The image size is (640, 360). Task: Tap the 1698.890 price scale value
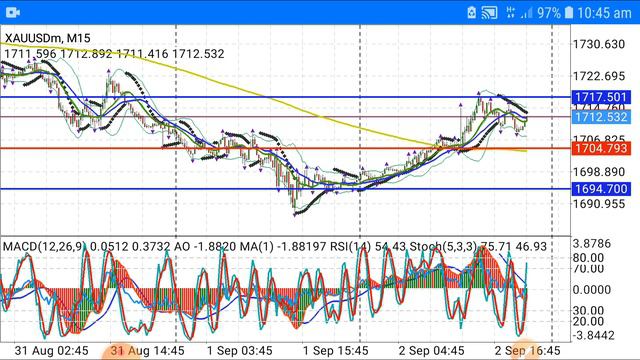[599, 172]
